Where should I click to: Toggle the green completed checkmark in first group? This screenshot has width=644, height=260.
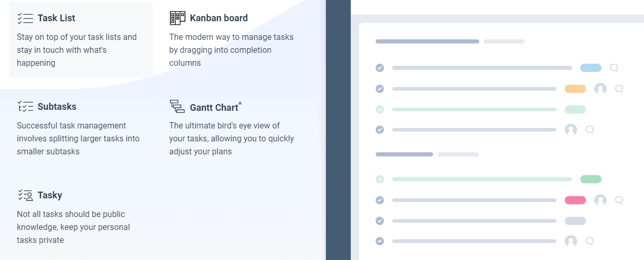coord(380,109)
